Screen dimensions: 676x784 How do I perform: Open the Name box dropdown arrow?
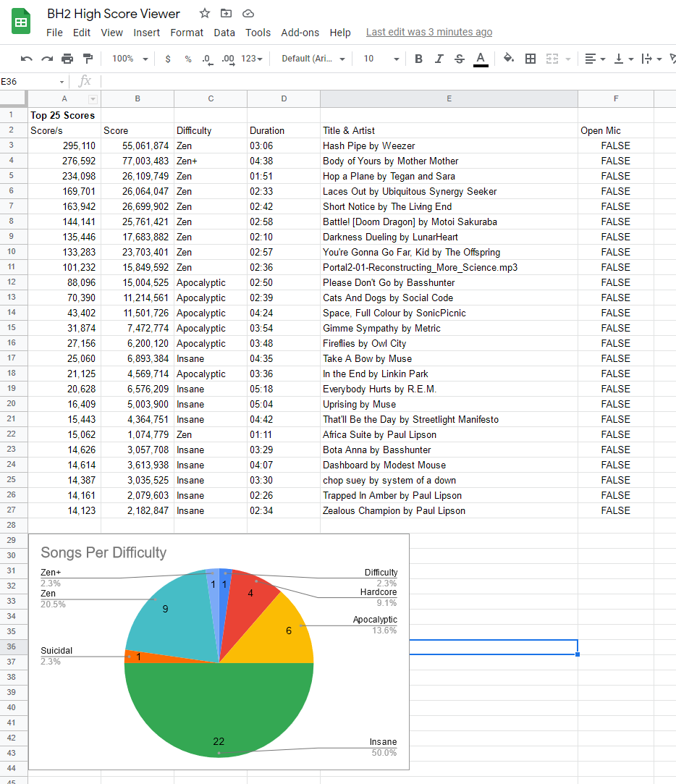pos(62,82)
